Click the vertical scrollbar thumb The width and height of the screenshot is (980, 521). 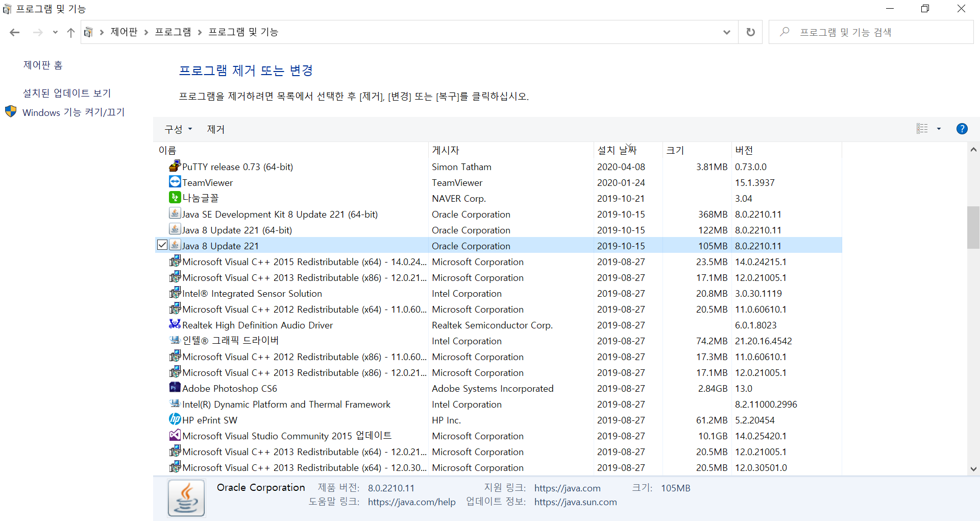[x=973, y=227]
